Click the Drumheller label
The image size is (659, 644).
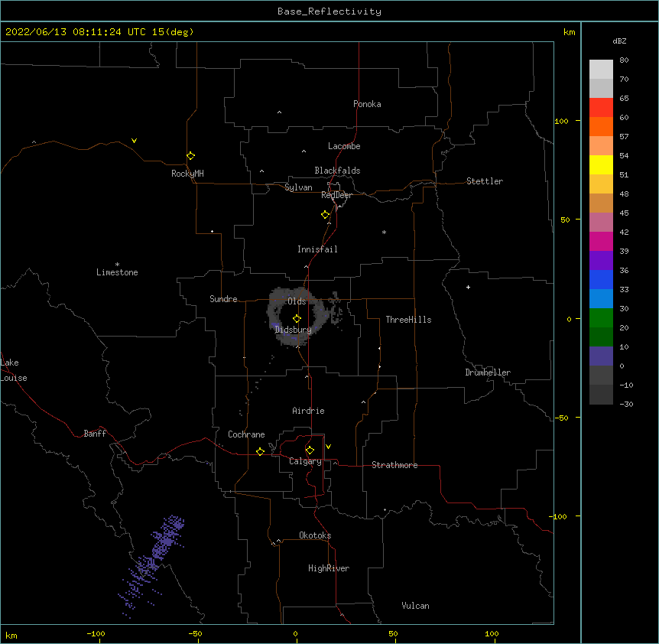[488, 372]
